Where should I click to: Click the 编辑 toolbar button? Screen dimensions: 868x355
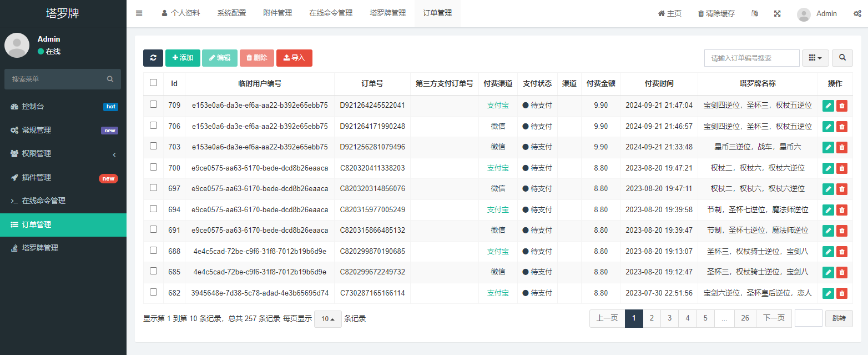(x=220, y=58)
